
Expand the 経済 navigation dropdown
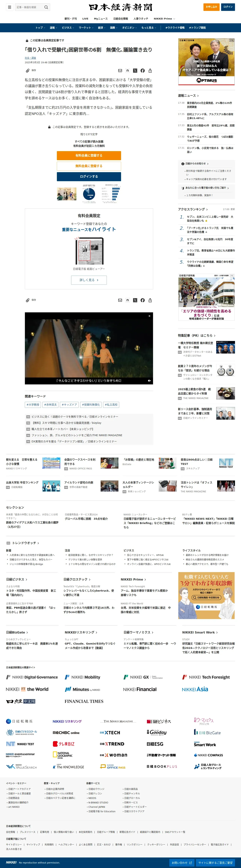[102, 28]
